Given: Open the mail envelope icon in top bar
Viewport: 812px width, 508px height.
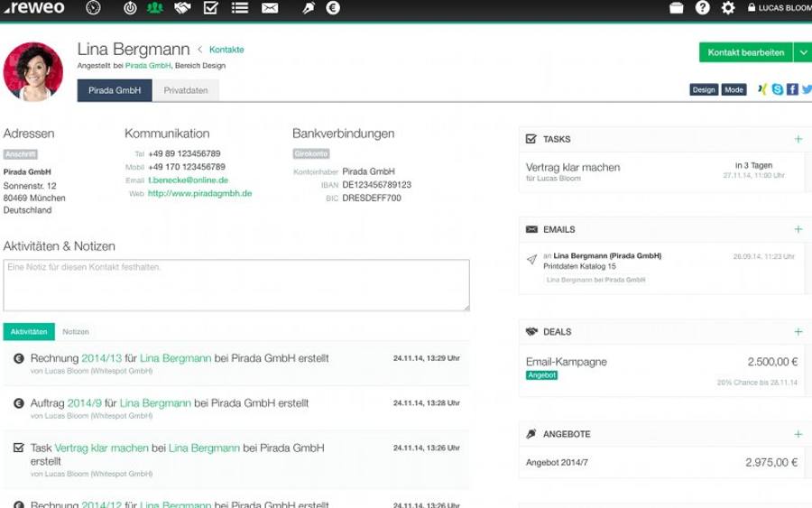Looking at the screenshot, I should 269,8.
